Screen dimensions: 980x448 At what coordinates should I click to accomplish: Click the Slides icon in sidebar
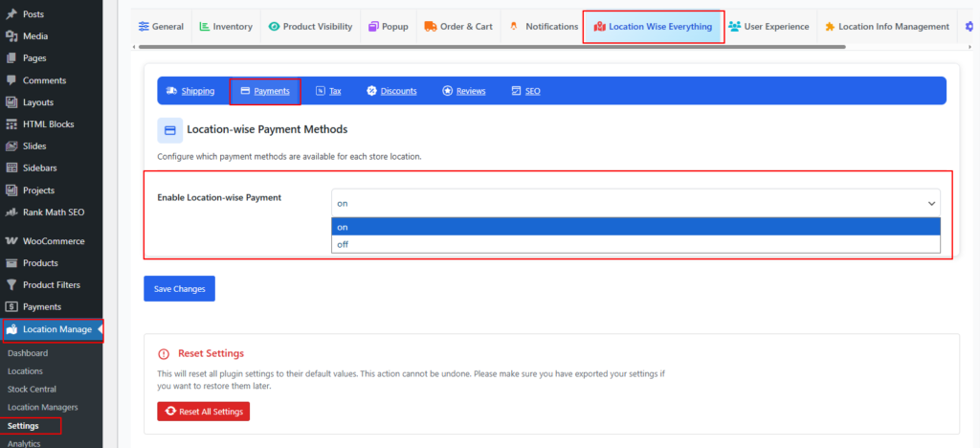pyautogui.click(x=11, y=146)
